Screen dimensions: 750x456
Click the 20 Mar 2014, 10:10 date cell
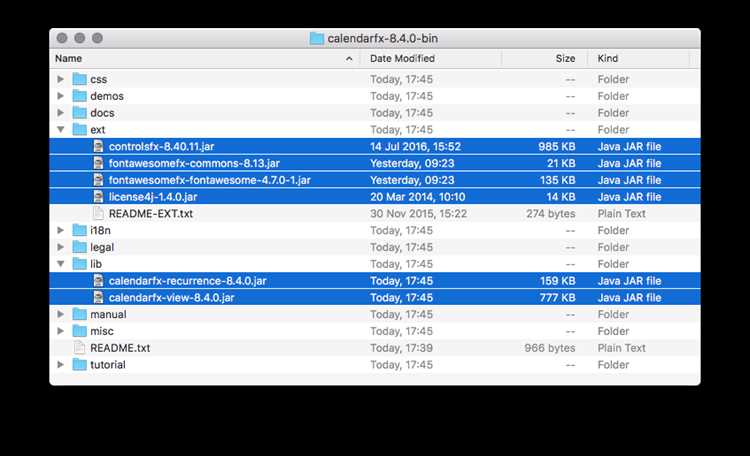[x=417, y=197]
